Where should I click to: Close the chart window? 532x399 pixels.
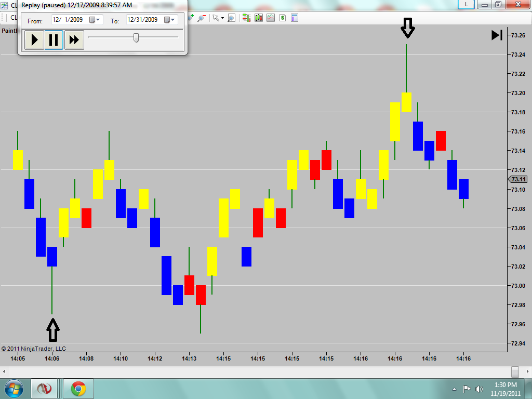[518, 4]
